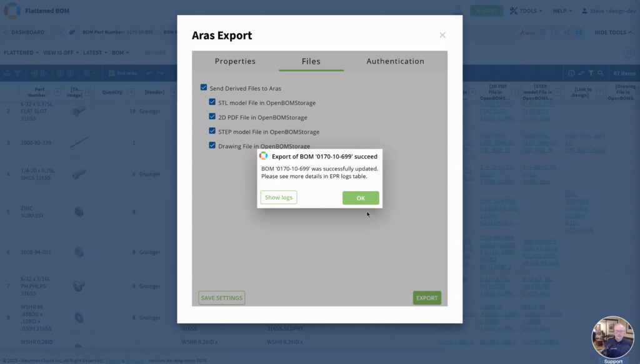
Task: Open the TOOLS wrench menu
Action: click(526, 11)
